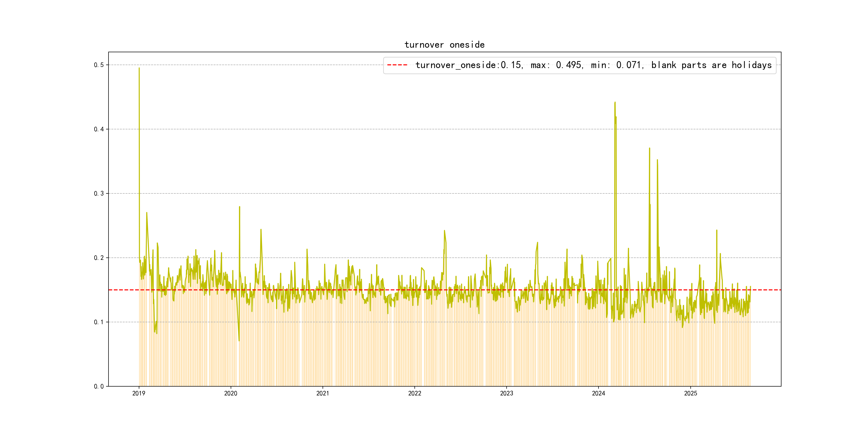
Task: Click the chart title 'turnover oneside'
Action: point(444,45)
